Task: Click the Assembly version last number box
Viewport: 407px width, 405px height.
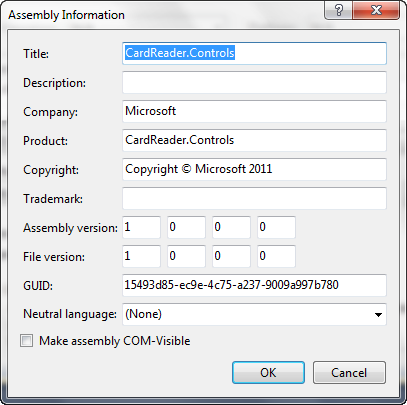Action: tap(276, 227)
